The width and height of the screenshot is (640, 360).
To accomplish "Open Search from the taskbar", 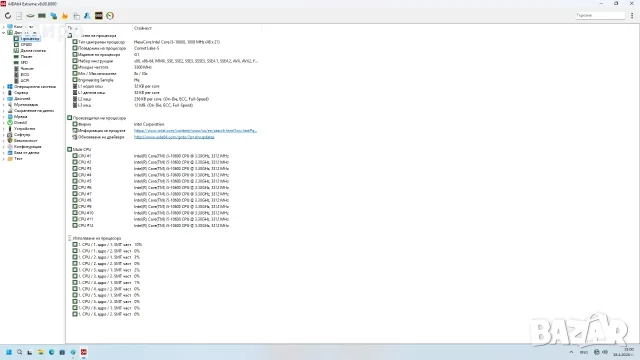I will 19,352.
